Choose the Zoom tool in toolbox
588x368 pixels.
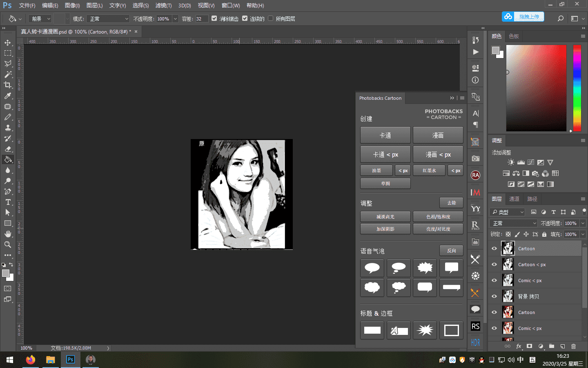pyautogui.click(x=8, y=245)
